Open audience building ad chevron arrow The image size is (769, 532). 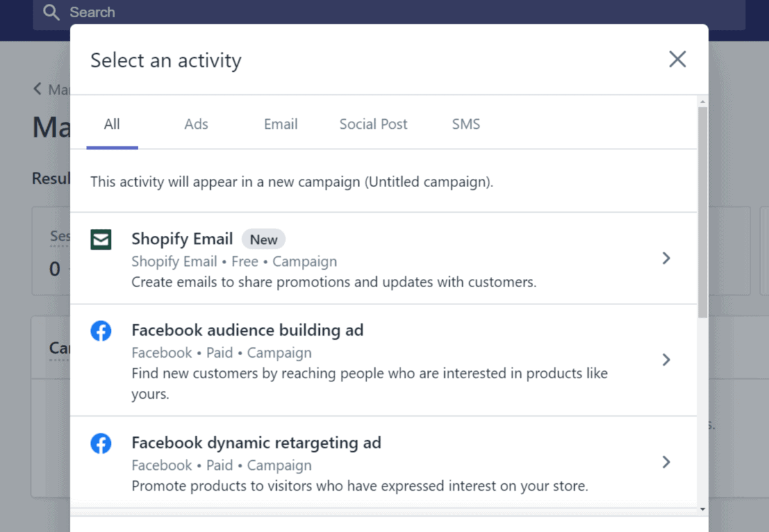pyautogui.click(x=666, y=360)
